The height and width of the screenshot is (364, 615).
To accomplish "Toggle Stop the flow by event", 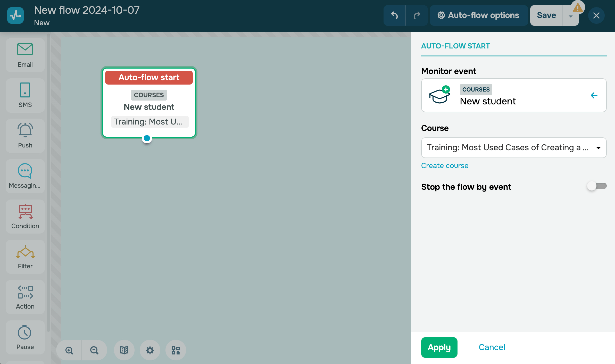I will [596, 186].
